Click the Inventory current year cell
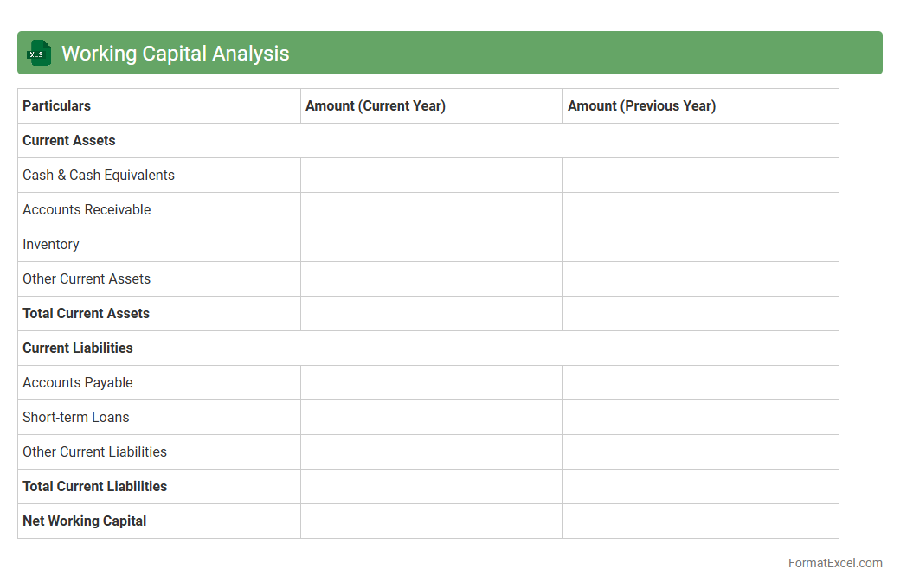This screenshot has width=900, height=588. [431, 244]
